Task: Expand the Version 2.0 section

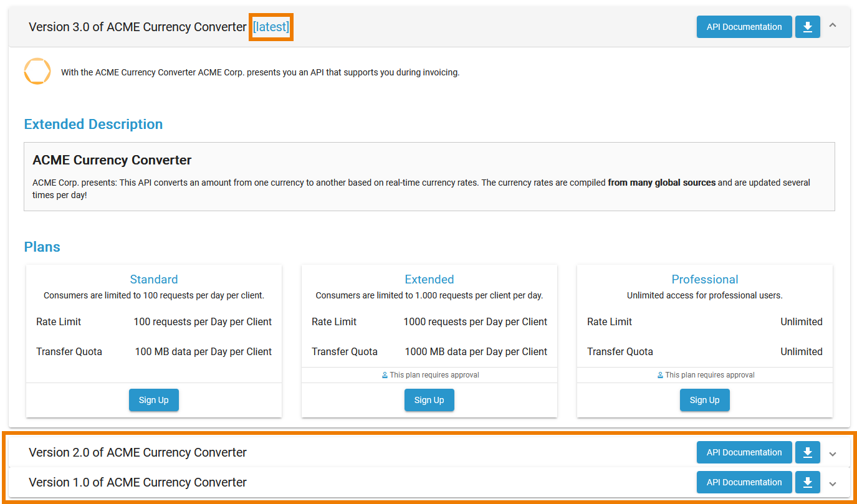Action: point(833,452)
